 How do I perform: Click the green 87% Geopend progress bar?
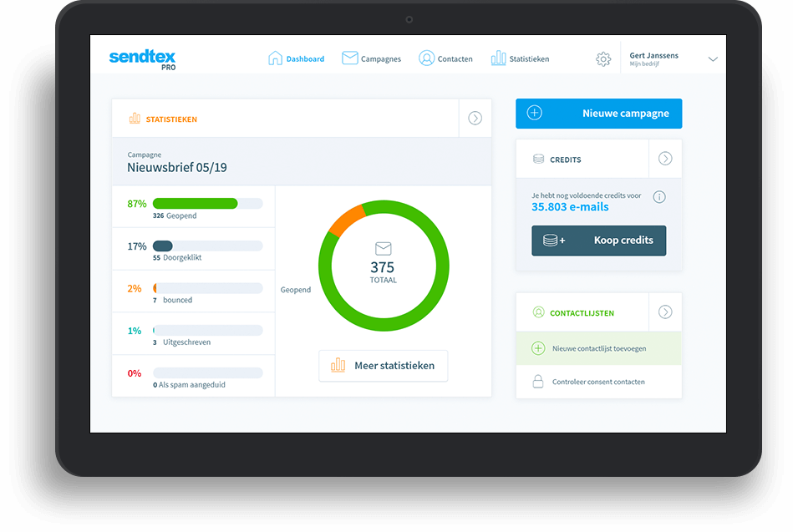point(208,203)
